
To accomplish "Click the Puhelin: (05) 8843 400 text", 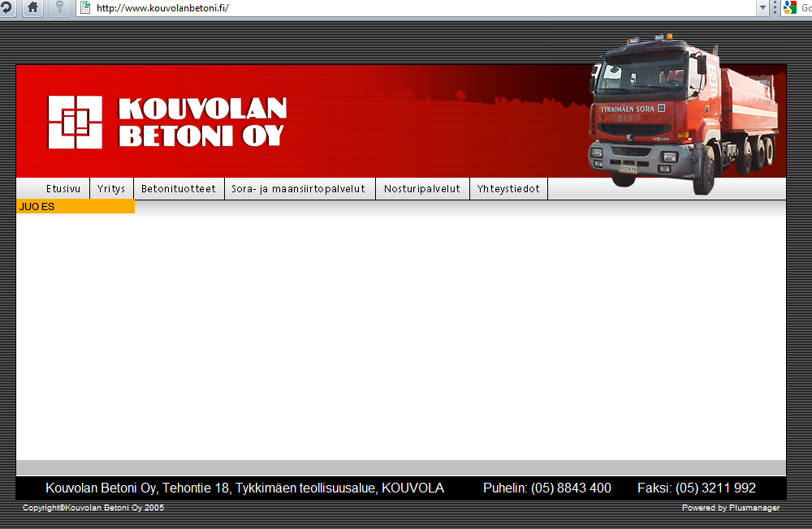I will point(546,488).
